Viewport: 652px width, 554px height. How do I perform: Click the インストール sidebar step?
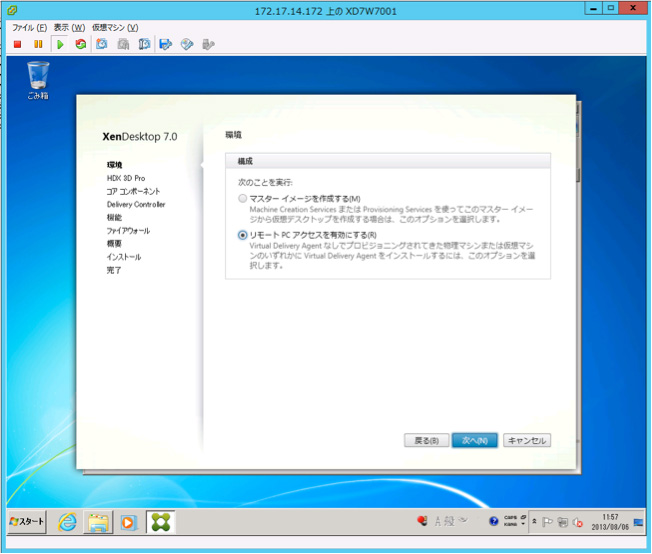124,257
